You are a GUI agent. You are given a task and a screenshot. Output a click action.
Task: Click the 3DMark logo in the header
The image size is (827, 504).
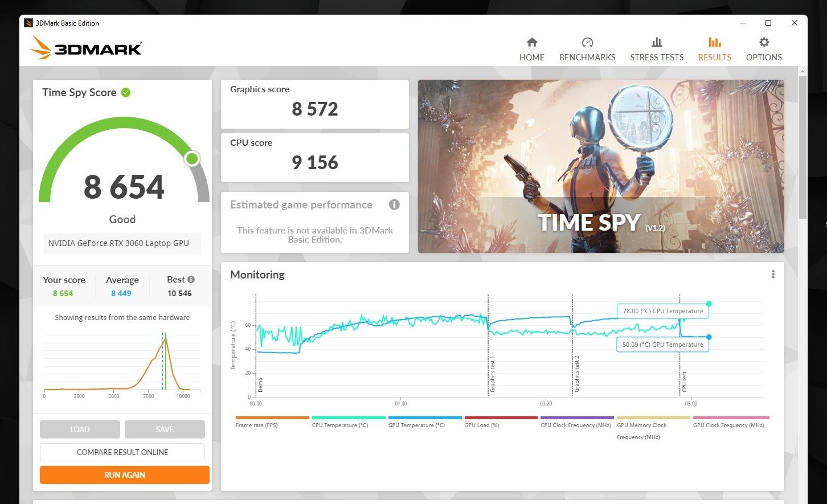tap(86, 48)
